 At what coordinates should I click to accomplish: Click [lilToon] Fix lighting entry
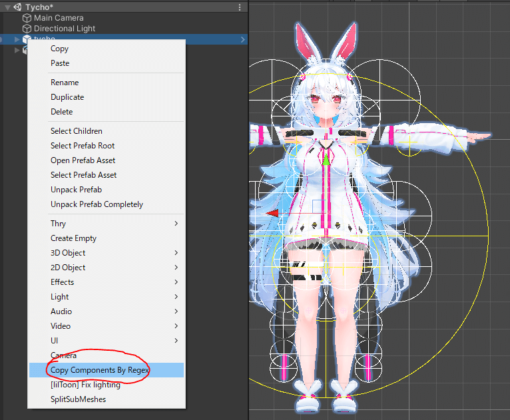[107, 385]
